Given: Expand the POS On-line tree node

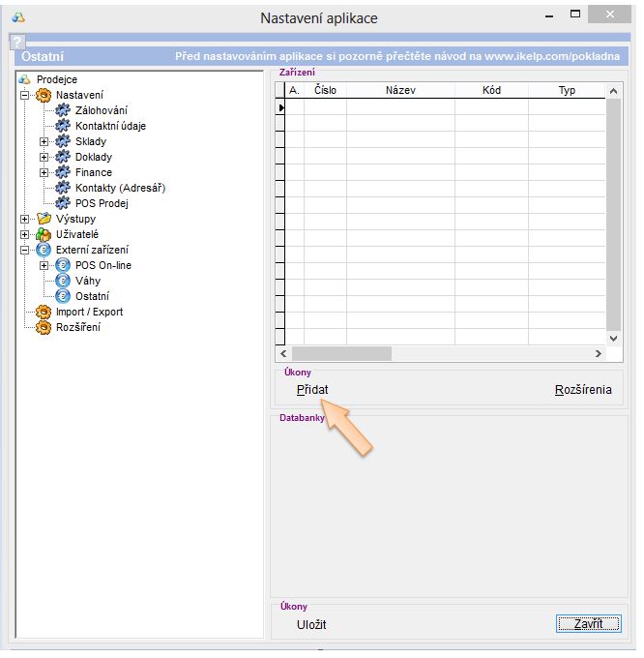Looking at the screenshot, I should tap(44, 266).
